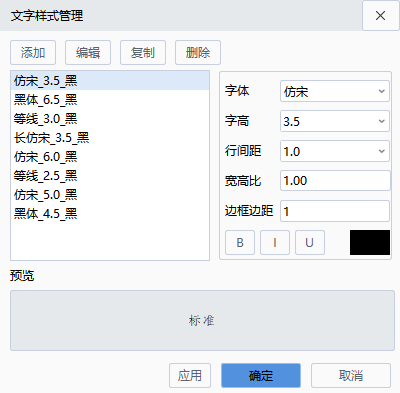Screen dimensions: 400x393
Task: Confirm with the 确定 button
Action: click(x=261, y=376)
